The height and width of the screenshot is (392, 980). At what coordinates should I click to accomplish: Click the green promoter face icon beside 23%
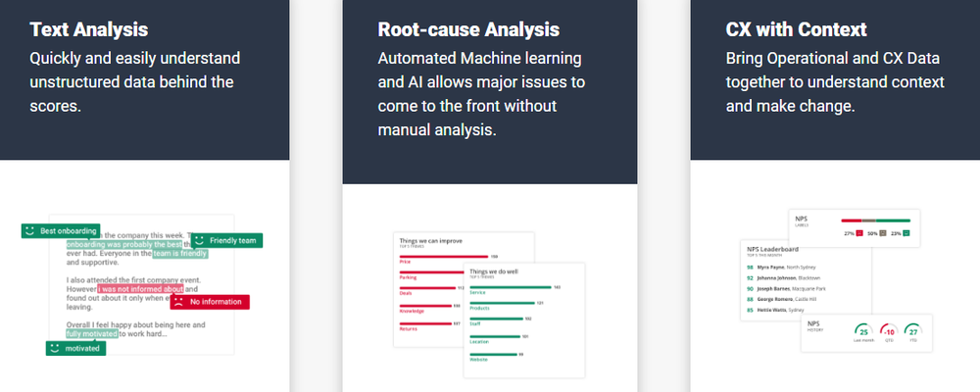point(906,233)
